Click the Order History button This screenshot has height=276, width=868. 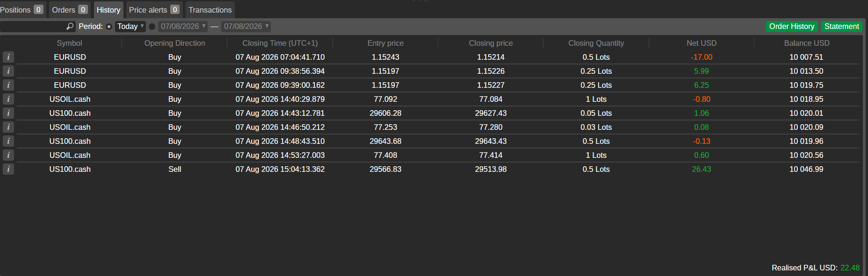pos(792,27)
